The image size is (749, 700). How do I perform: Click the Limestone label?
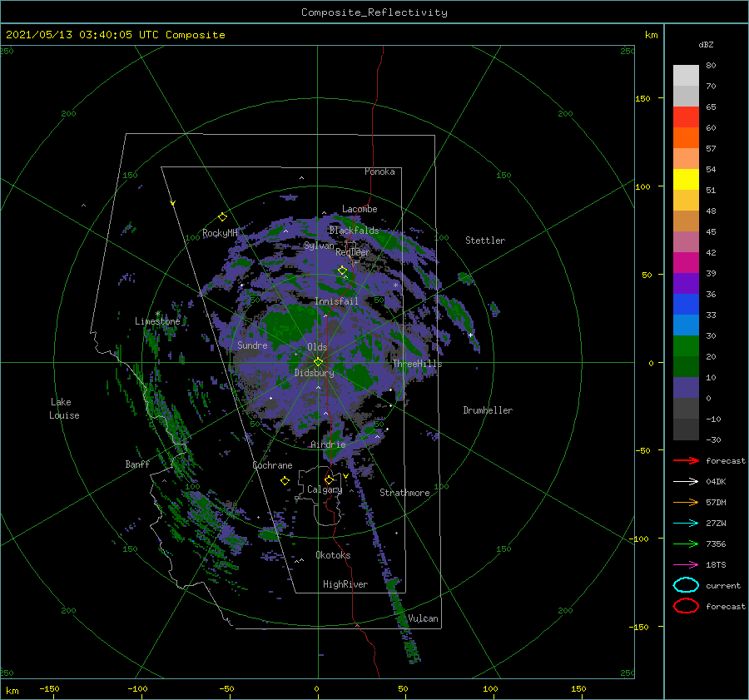[x=157, y=321]
